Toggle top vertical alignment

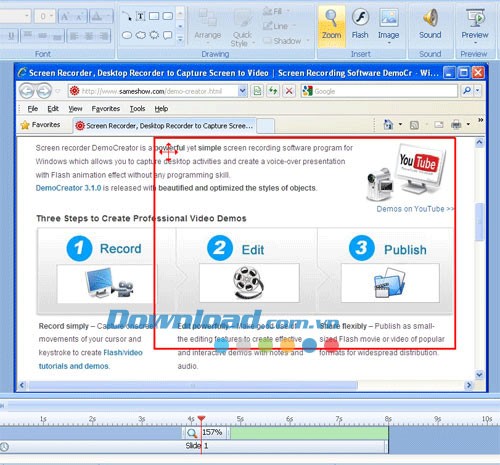coord(28,35)
